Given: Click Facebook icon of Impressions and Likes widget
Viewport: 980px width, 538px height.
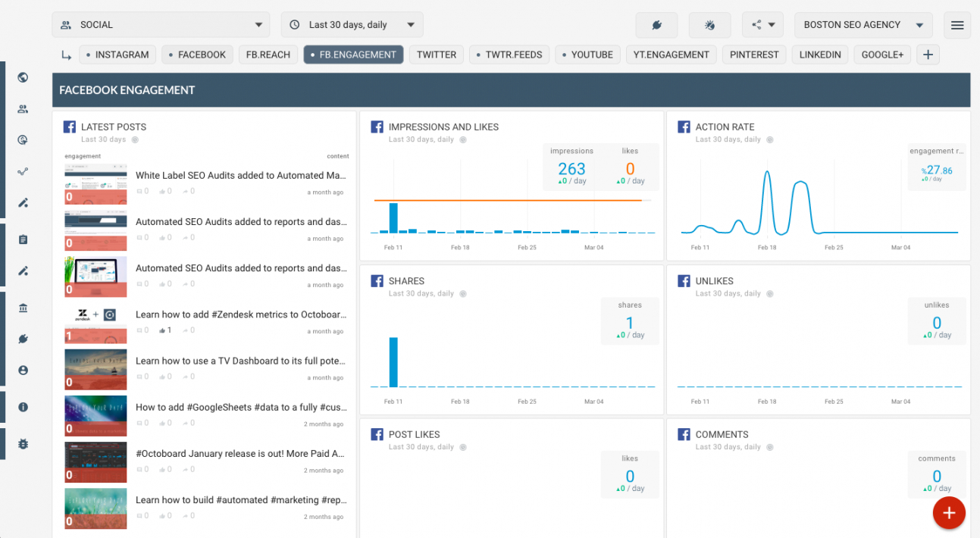Looking at the screenshot, I should pos(377,127).
